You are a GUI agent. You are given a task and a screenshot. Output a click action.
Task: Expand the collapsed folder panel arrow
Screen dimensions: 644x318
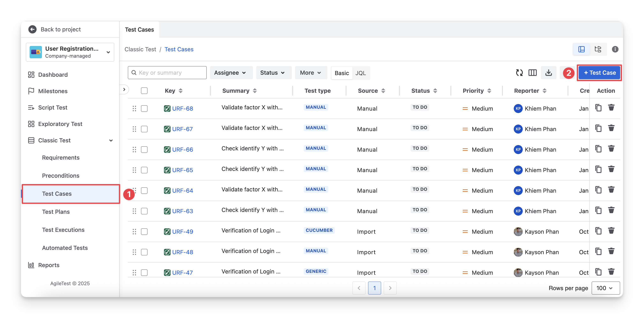[124, 90]
